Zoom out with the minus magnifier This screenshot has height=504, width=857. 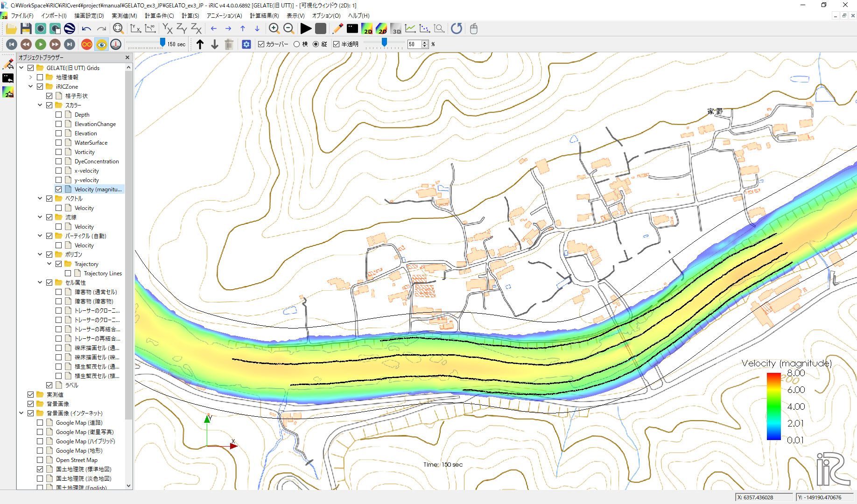coord(289,29)
